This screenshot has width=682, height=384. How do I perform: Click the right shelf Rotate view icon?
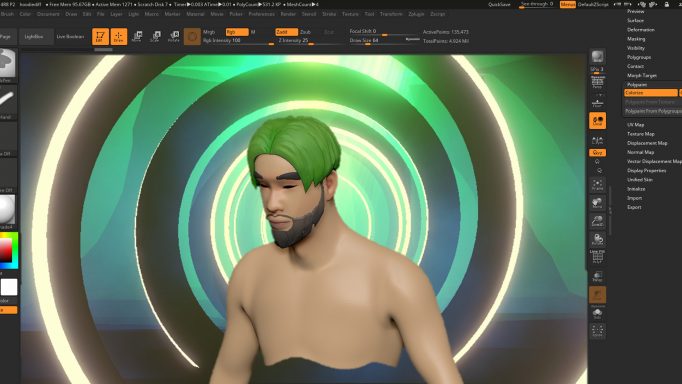coord(598,239)
